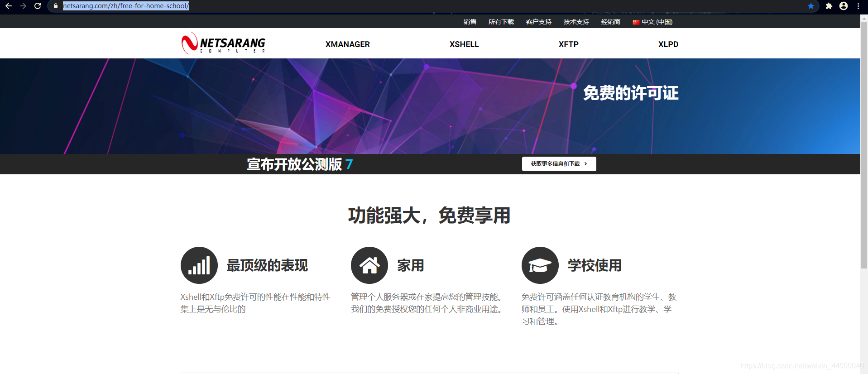Open the browser profile avatar icon
This screenshot has width=868, height=374.
click(844, 6)
